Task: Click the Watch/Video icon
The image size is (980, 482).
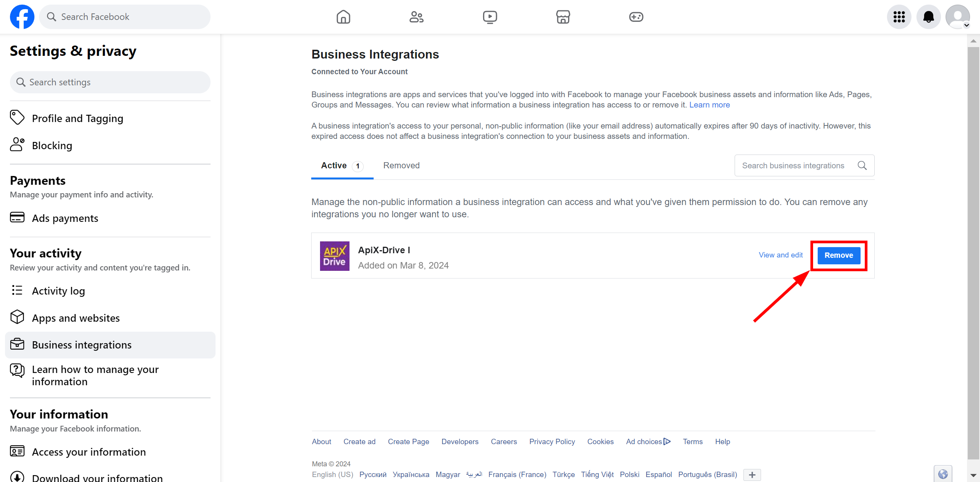Action: pyautogui.click(x=490, y=17)
